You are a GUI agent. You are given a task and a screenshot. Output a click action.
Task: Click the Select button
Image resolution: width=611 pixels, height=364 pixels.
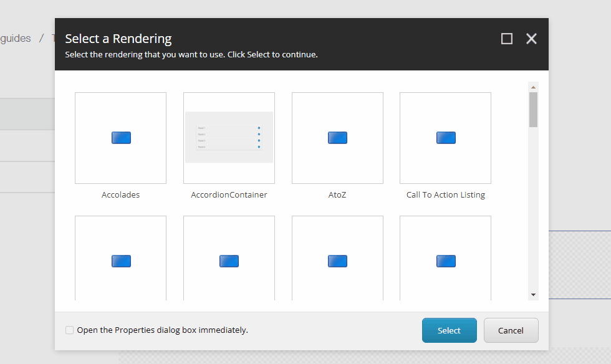click(x=449, y=330)
